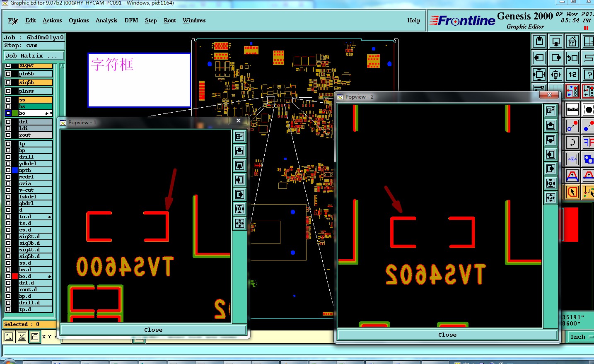Screen dimensions: 594x364
Task: Click the green color swatch of layer bo
Action: click(15, 113)
